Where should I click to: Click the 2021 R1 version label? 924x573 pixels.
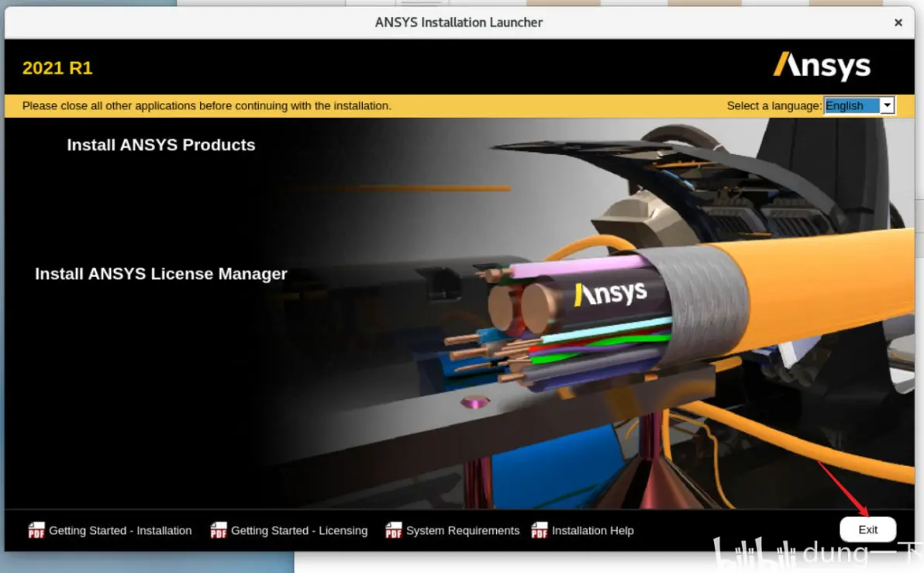57,68
